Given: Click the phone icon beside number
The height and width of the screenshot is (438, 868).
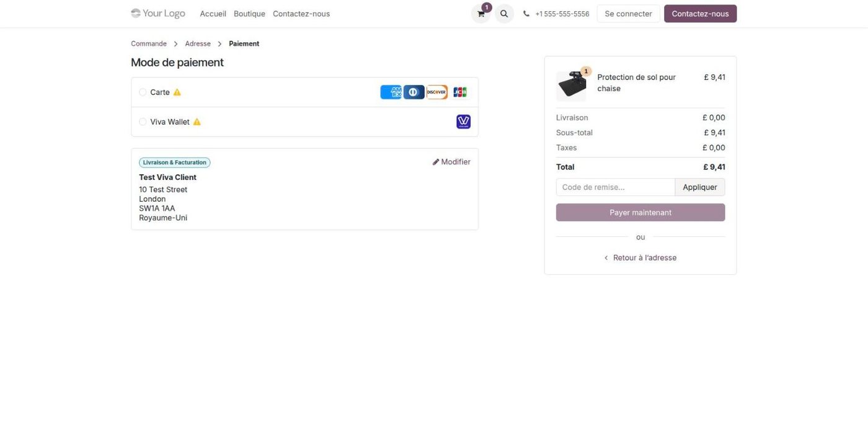Looking at the screenshot, I should (x=526, y=14).
